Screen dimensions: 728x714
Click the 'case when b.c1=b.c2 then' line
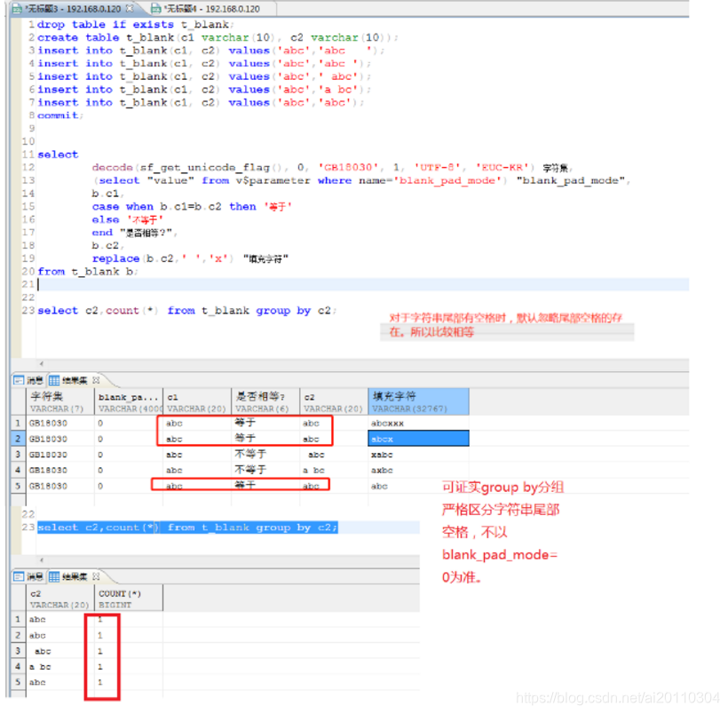192,206
